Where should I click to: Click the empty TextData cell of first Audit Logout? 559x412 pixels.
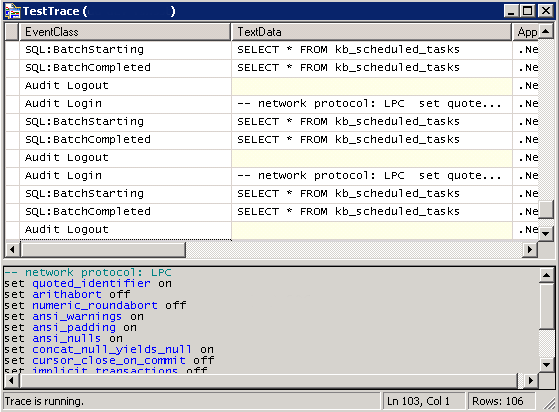point(371,86)
